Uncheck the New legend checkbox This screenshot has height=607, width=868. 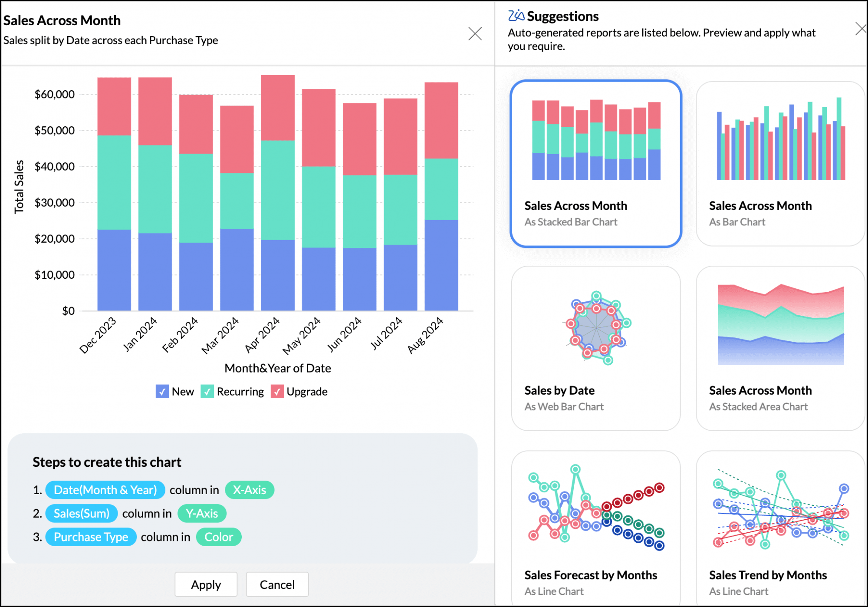[162, 391]
